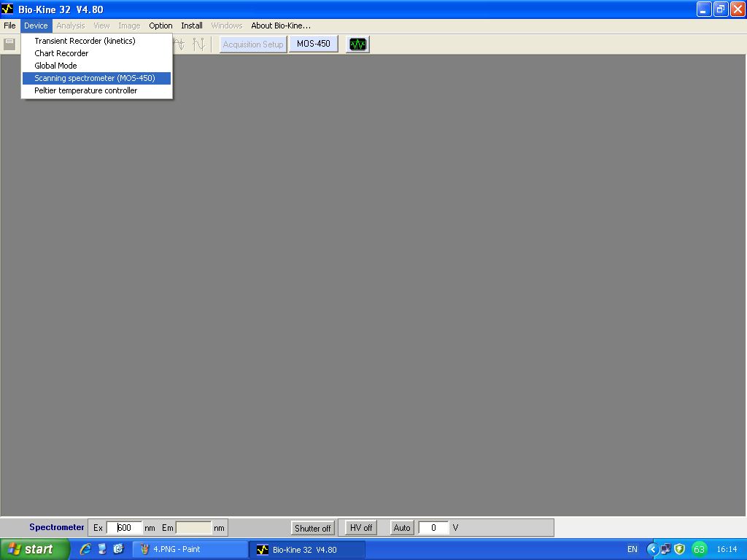This screenshot has height=560, width=747.
Task: Click the green 63 tray icon
Action: (x=699, y=549)
